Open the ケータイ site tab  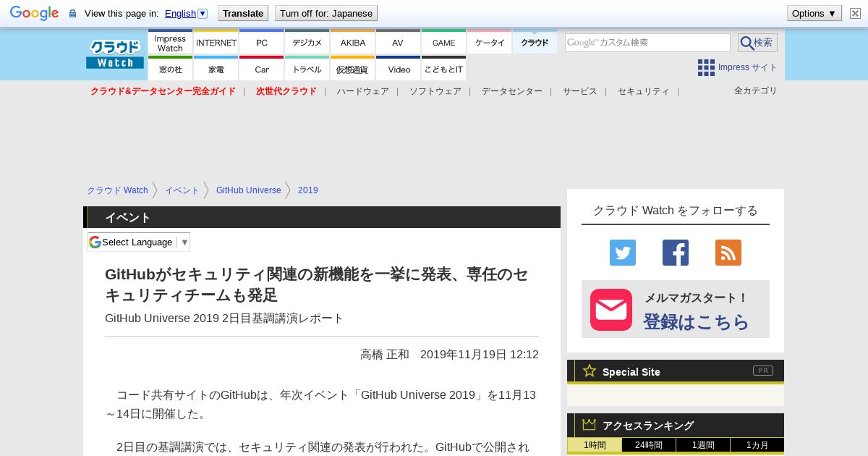pyautogui.click(x=490, y=43)
